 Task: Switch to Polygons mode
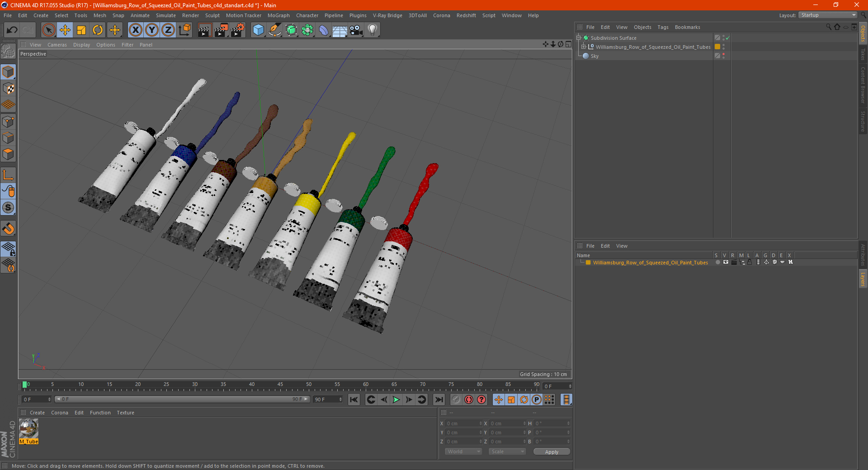[8, 154]
